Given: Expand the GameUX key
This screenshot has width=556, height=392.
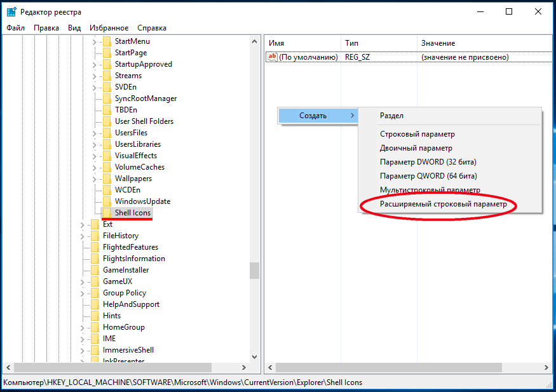Looking at the screenshot, I should coord(82,282).
